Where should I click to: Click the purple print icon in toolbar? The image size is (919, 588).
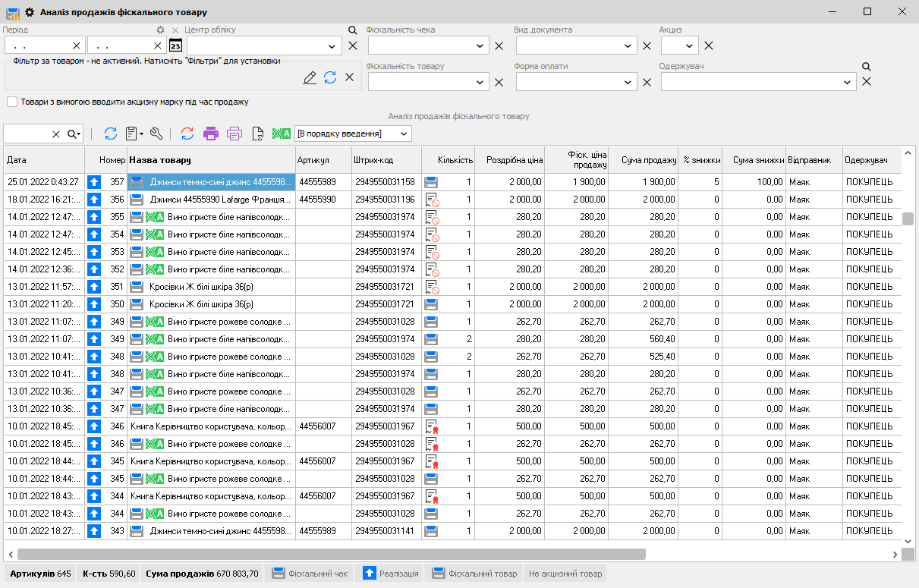(211, 134)
